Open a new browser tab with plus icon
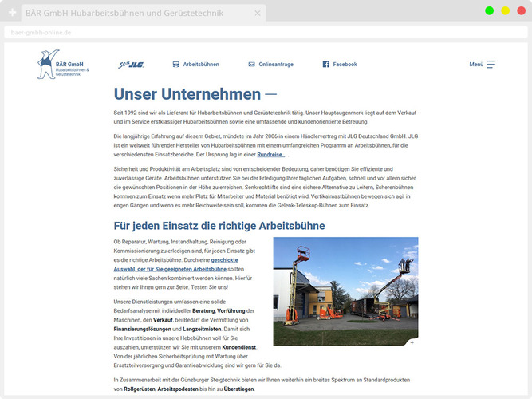532x399 pixels. 12,14
